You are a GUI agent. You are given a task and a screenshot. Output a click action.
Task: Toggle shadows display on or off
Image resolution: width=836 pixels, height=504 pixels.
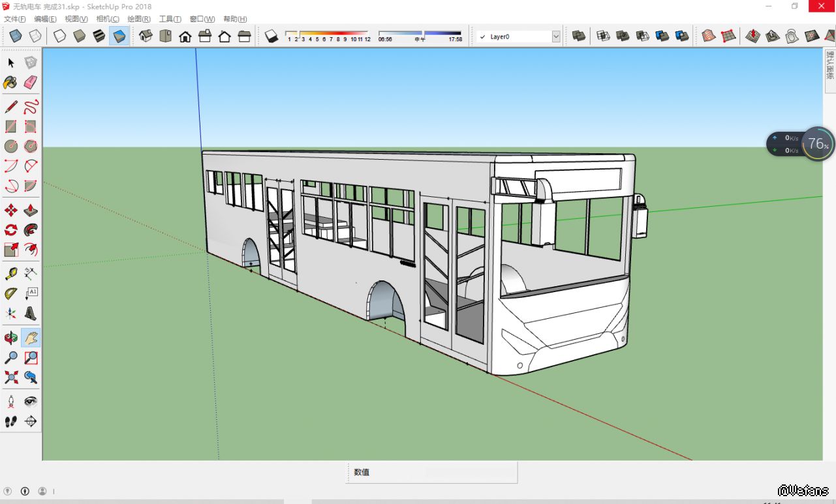pos(271,37)
